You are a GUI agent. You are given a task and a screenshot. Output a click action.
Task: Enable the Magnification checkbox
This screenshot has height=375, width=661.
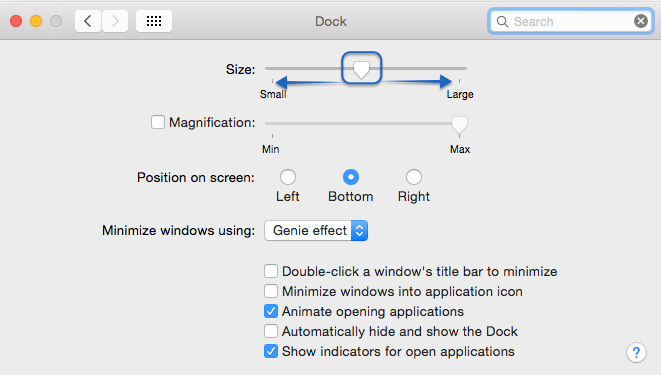click(158, 122)
